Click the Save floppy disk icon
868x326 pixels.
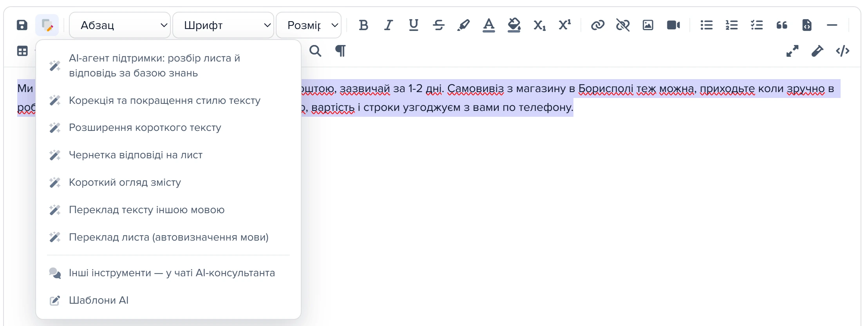point(22,25)
